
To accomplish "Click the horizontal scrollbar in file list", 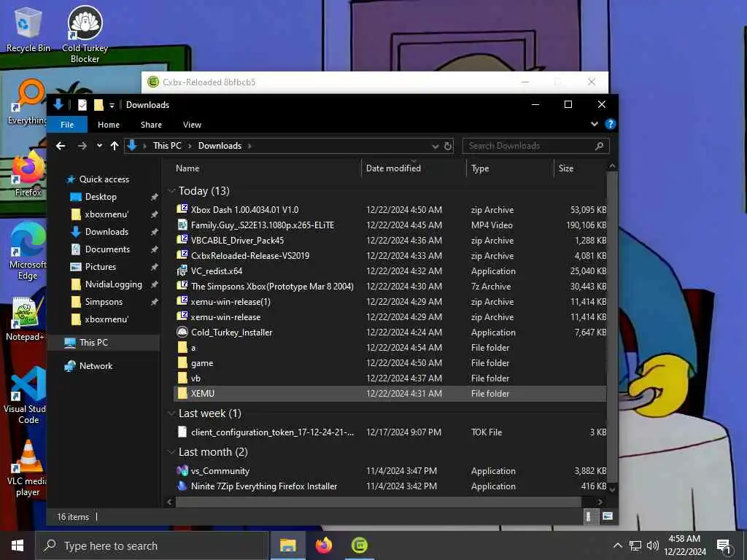I will 379,502.
